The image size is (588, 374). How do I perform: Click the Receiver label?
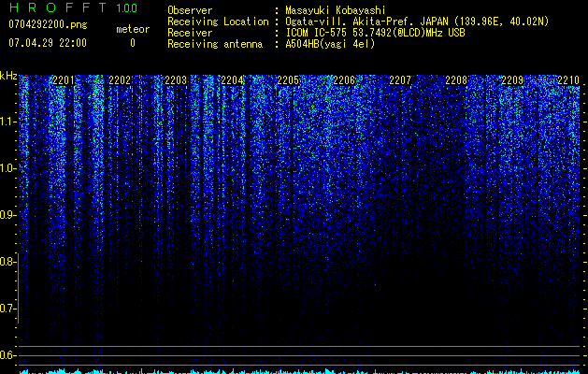pyautogui.click(x=190, y=33)
